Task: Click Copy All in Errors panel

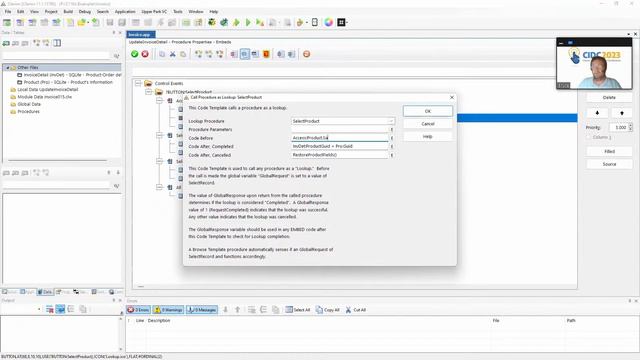Action: point(327,310)
